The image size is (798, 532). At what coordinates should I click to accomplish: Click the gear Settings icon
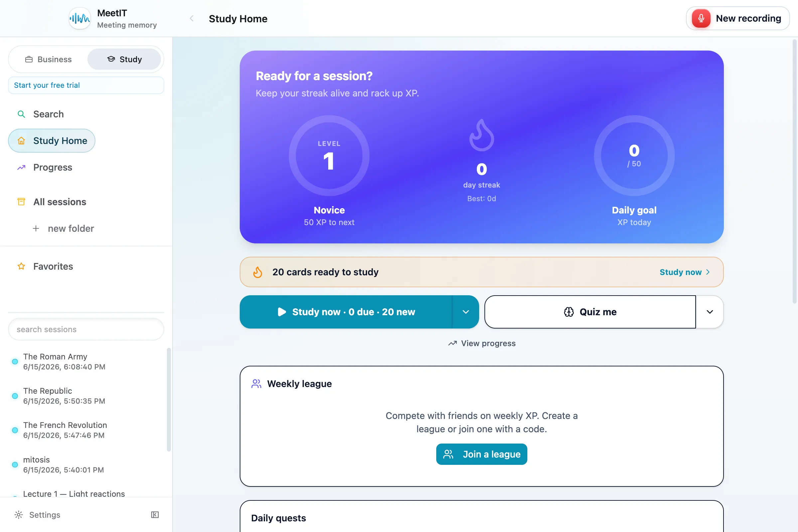coord(19,515)
